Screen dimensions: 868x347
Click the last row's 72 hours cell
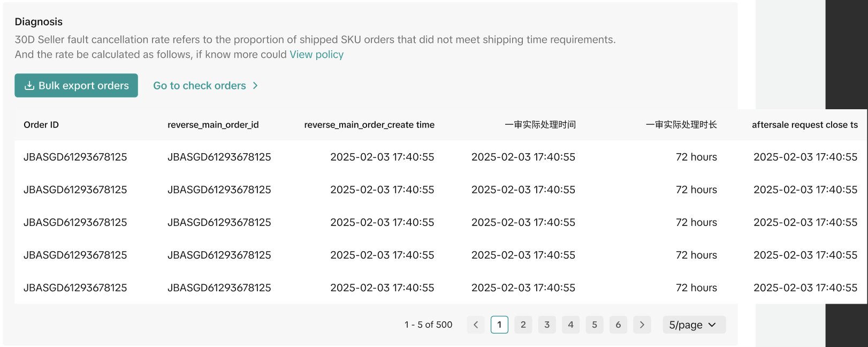[696, 288]
